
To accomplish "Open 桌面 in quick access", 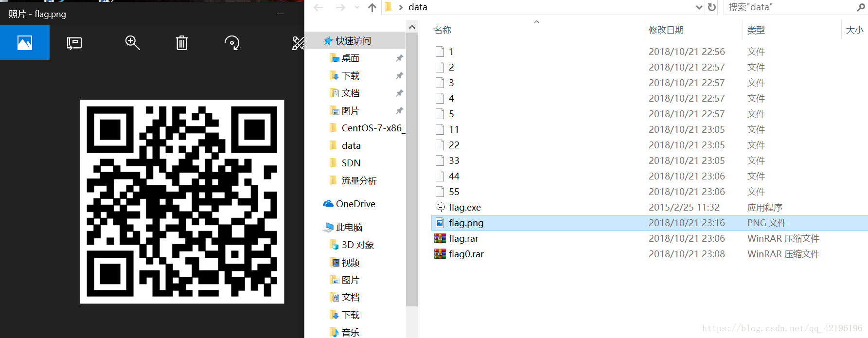I will pos(351,58).
